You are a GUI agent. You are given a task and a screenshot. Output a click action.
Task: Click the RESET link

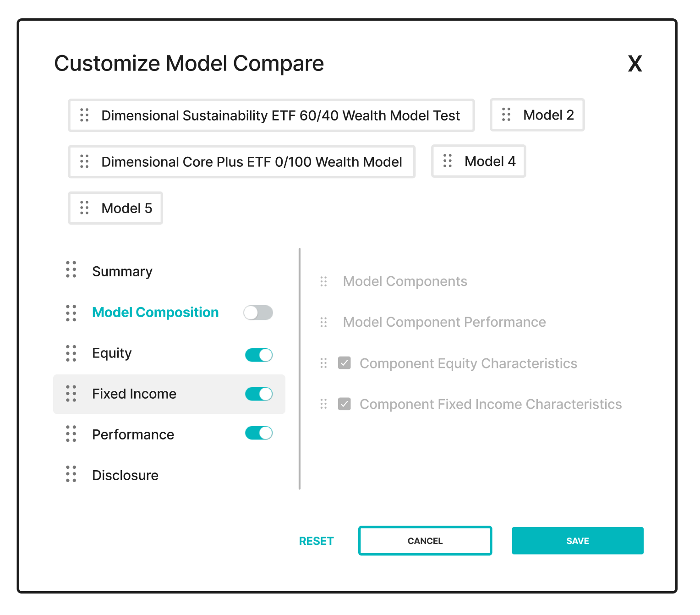point(316,541)
